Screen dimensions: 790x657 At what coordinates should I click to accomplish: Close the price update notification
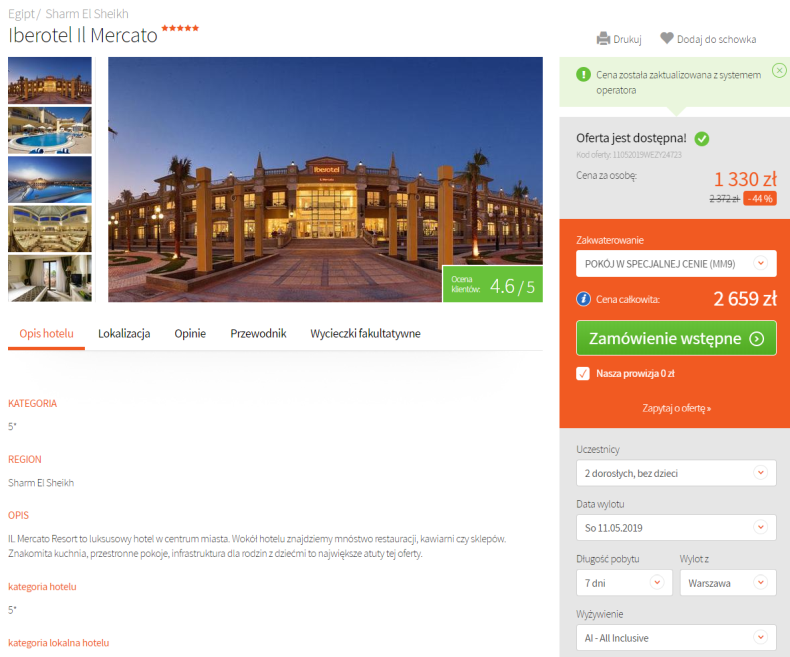coord(779,70)
